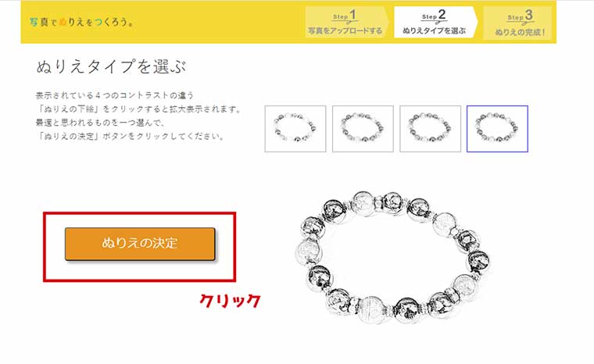Choose the first, lightest-contrast bracelet thumbnail
The height and width of the screenshot is (364, 594).
(295, 129)
